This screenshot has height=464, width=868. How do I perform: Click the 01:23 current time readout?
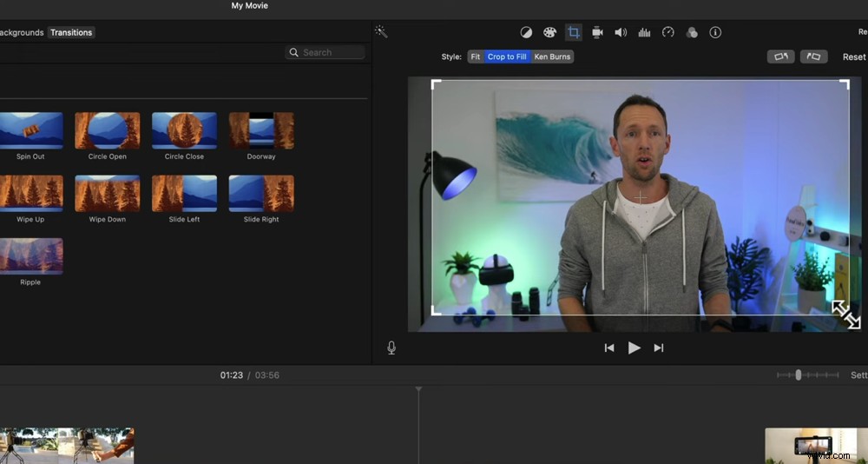(x=232, y=375)
